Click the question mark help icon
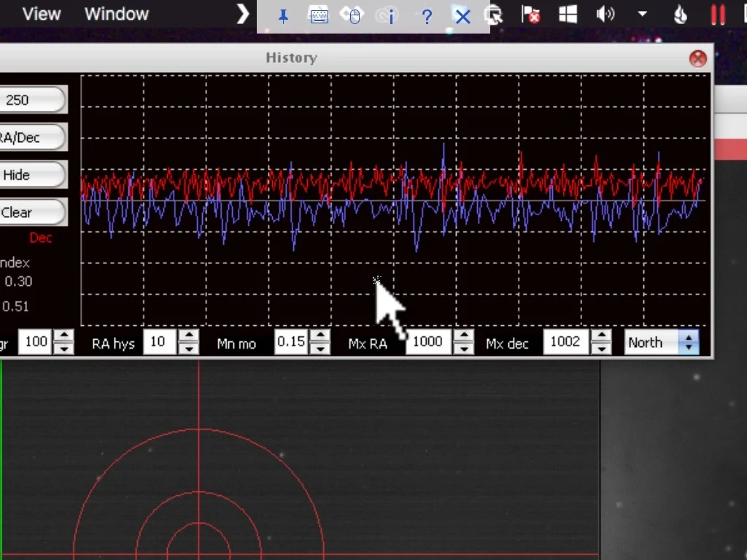 point(427,17)
